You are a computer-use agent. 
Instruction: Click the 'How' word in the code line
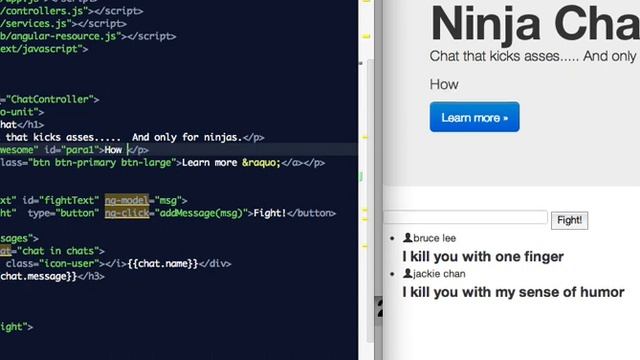113,150
